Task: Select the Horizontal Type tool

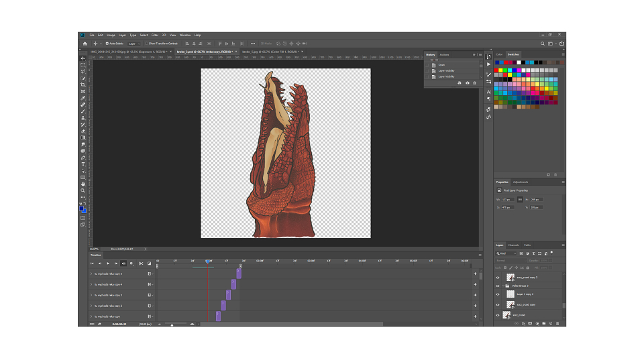Action: [x=83, y=164]
